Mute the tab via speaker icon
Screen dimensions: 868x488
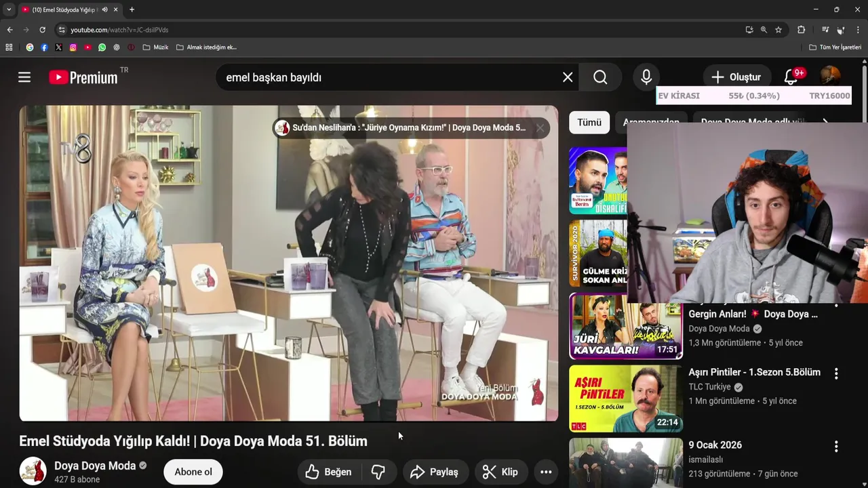coord(104,9)
